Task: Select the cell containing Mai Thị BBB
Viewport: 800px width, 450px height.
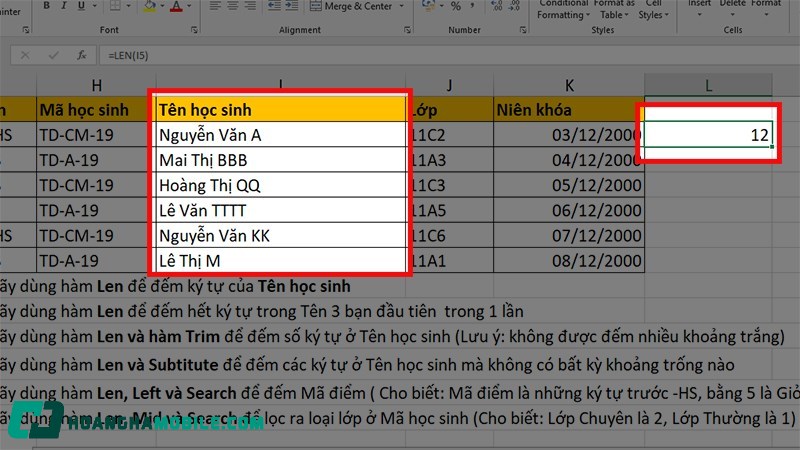Action: coord(281,160)
